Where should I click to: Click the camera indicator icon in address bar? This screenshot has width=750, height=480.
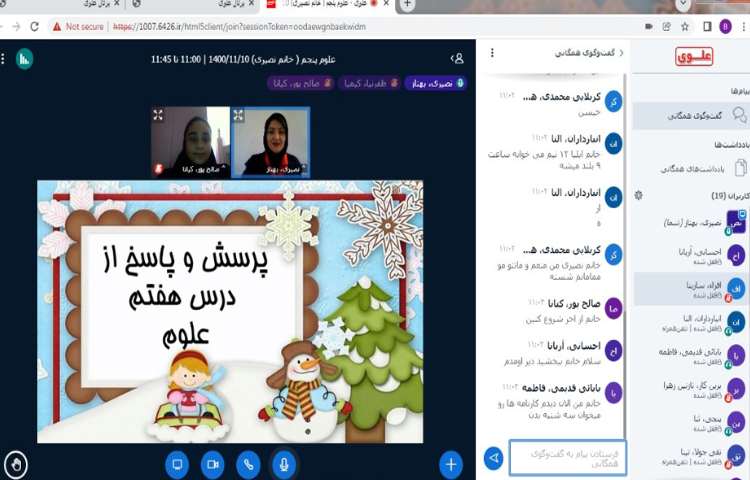pos(649,27)
